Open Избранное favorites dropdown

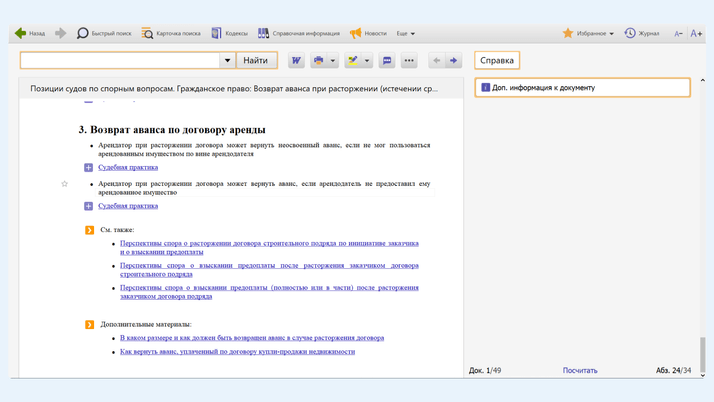click(588, 33)
